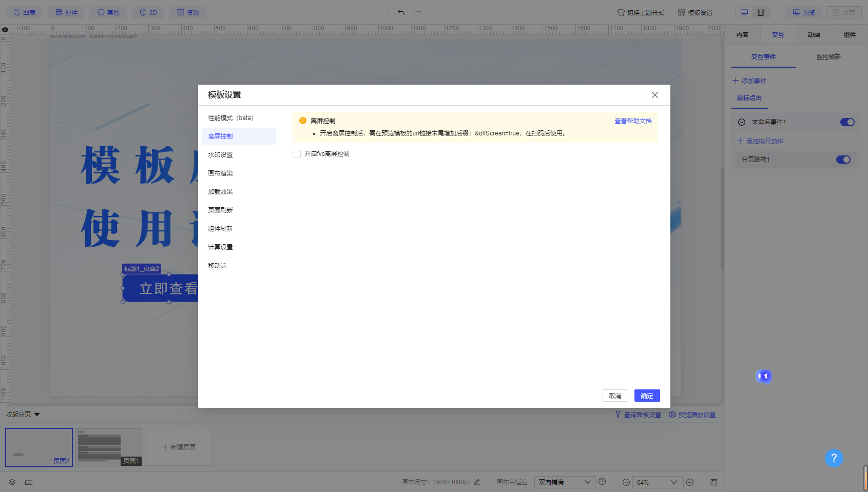This screenshot has width=868, height=492.
Task: Click the orange warning info icon
Action: pyautogui.click(x=303, y=121)
